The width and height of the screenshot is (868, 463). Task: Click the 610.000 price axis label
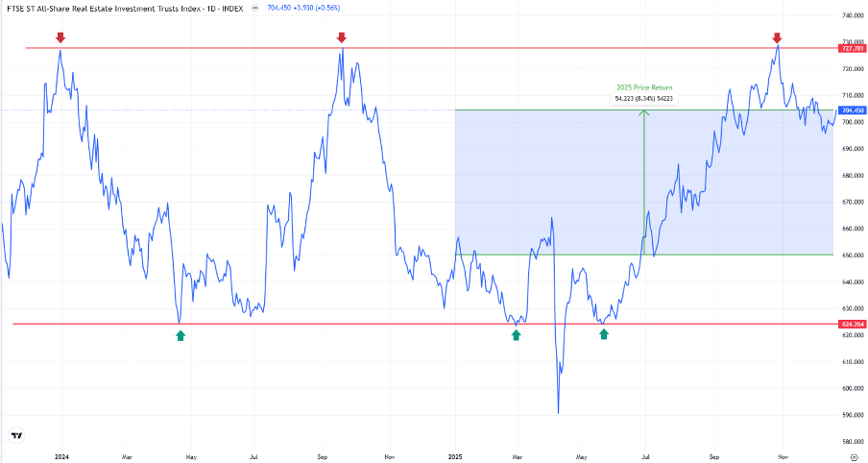[x=853, y=361]
